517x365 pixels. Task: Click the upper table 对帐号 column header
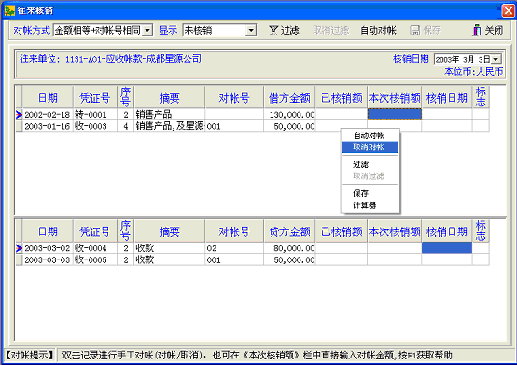(234, 97)
